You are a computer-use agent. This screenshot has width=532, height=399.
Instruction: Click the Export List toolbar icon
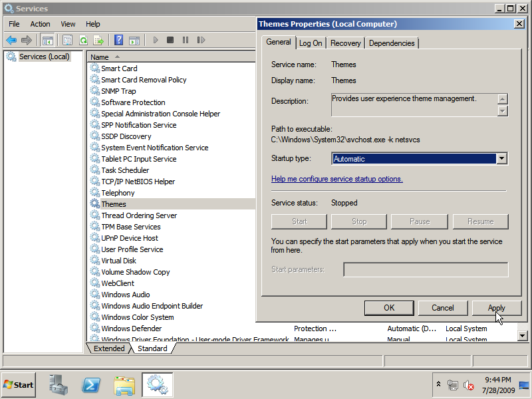coord(98,41)
